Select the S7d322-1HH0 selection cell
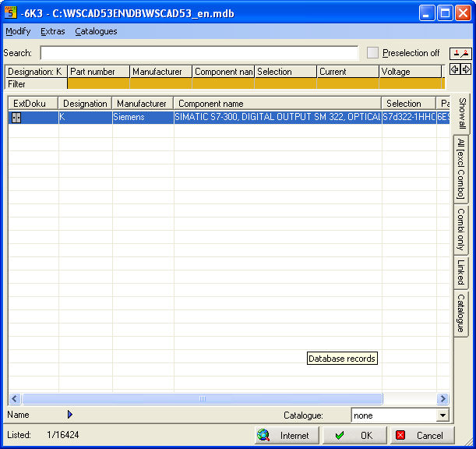The image size is (476, 449). coord(409,117)
